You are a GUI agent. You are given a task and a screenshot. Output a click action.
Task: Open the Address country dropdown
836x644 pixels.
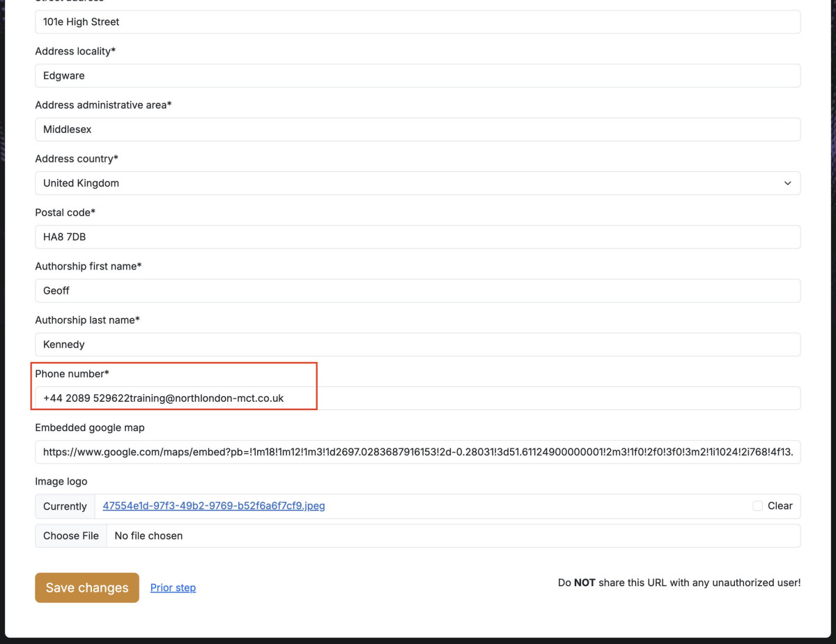[x=417, y=183]
